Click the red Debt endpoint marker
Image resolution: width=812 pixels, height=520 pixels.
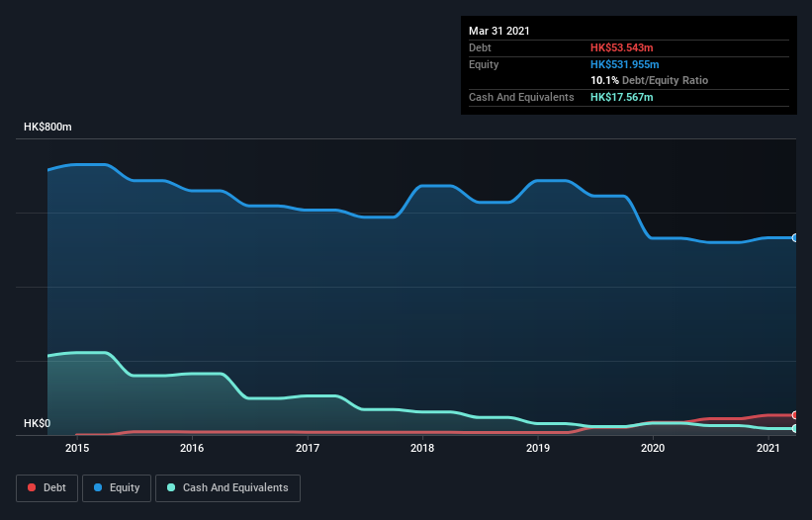(795, 415)
